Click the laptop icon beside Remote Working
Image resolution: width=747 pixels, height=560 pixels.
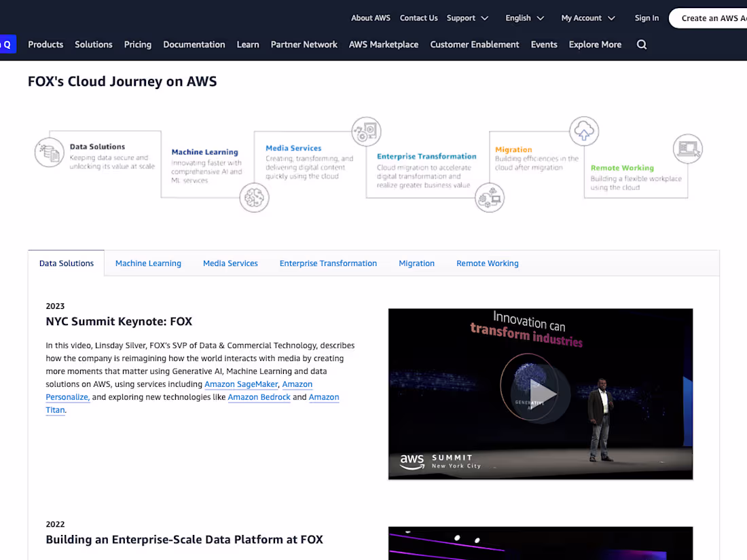(x=687, y=148)
